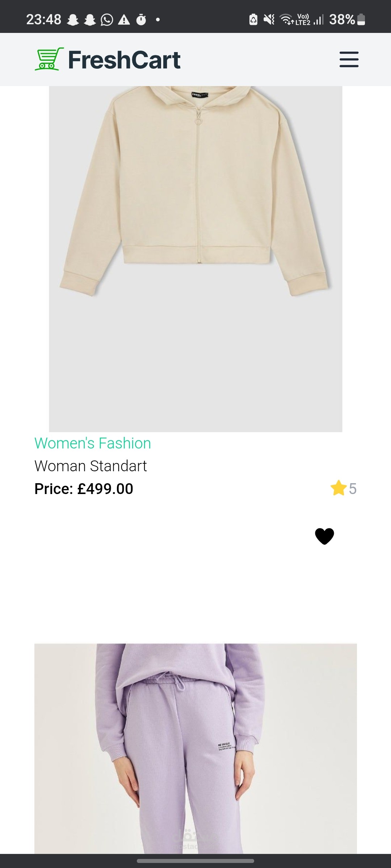Image resolution: width=391 pixels, height=868 pixels.
Task: Tap the muted sound status icon
Action: click(x=269, y=20)
